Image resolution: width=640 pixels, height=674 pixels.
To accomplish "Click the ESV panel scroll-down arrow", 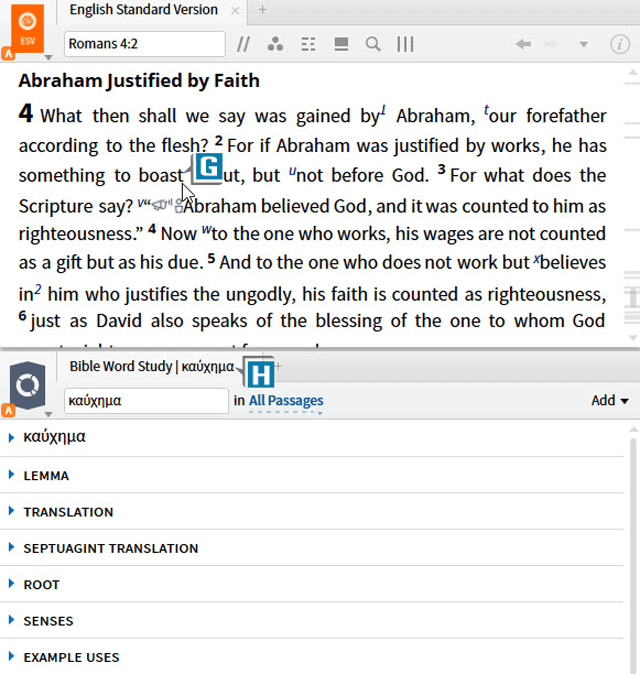I will (633, 338).
